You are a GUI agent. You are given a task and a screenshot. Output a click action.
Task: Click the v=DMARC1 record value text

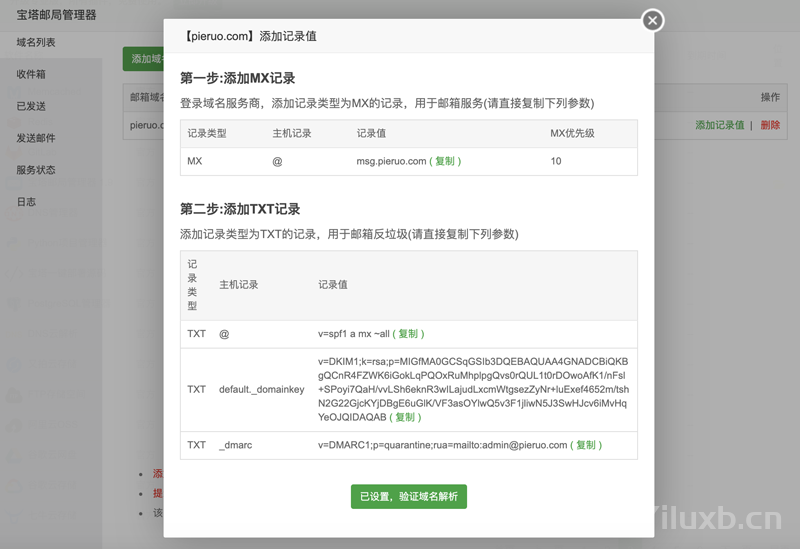point(442,445)
